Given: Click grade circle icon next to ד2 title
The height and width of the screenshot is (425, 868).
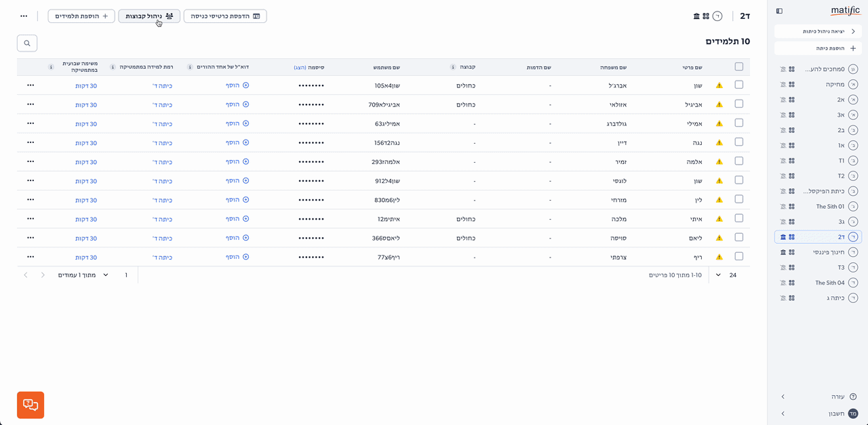Looking at the screenshot, I should (x=718, y=16).
